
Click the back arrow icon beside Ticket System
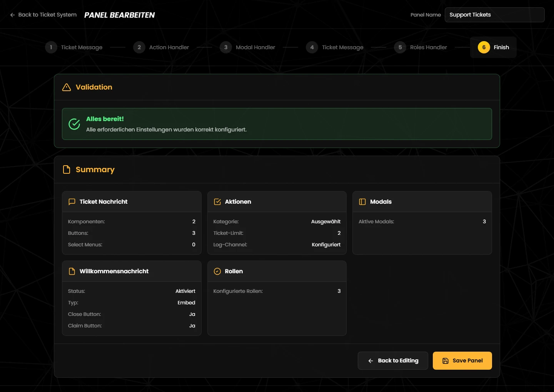point(12,15)
